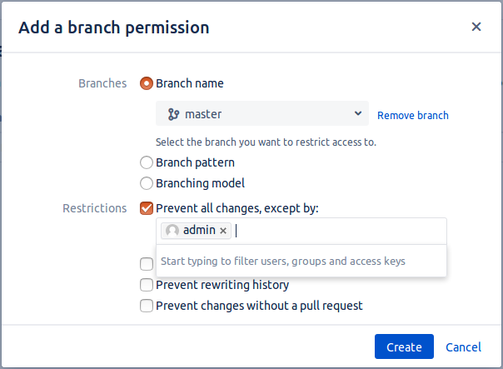Enable Prevent rewriting history checkbox

146,285
